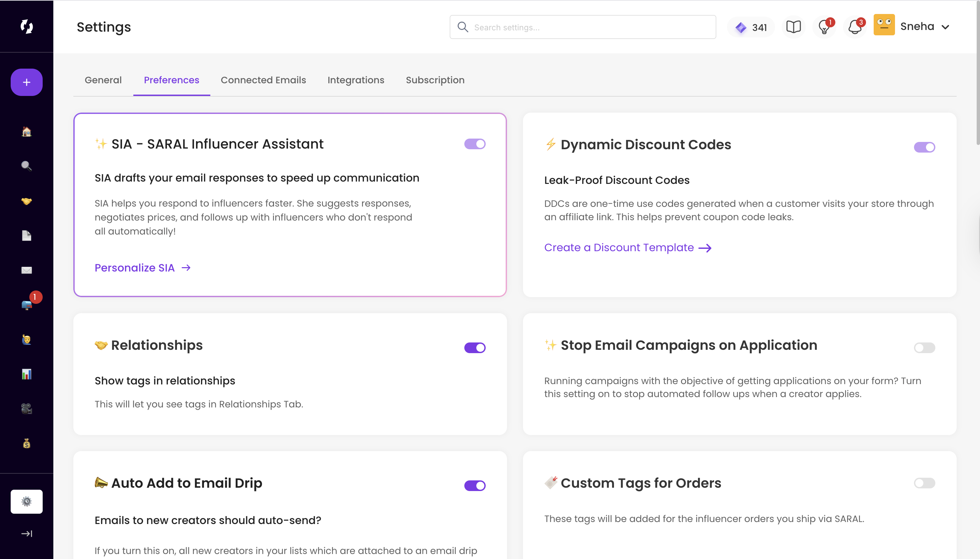Toggle SIA - SARAL Influencer Assistant switch
This screenshot has height=559, width=980.
point(475,144)
